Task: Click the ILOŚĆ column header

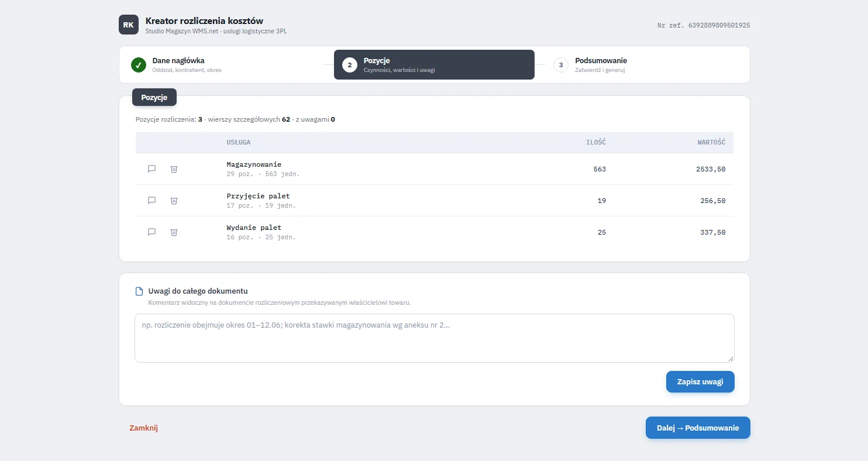Action: coord(596,142)
